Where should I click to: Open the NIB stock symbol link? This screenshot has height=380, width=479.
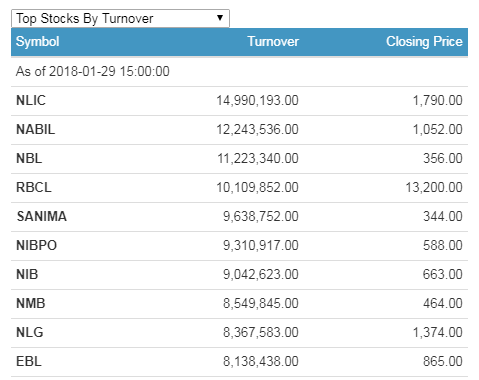(x=27, y=274)
